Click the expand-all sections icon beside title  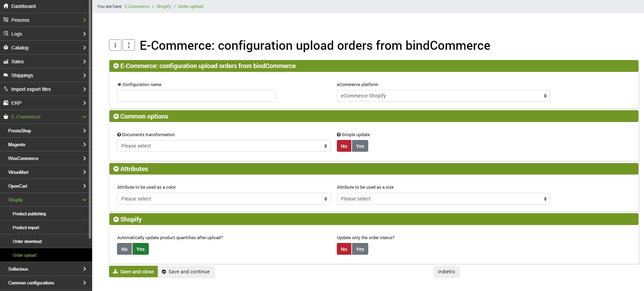pos(129,45)
